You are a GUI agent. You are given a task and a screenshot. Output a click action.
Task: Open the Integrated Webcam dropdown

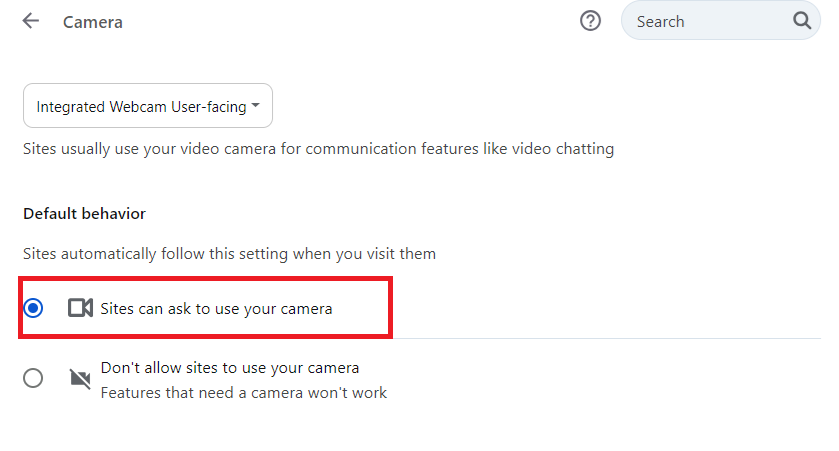click(x=148, y=106)
